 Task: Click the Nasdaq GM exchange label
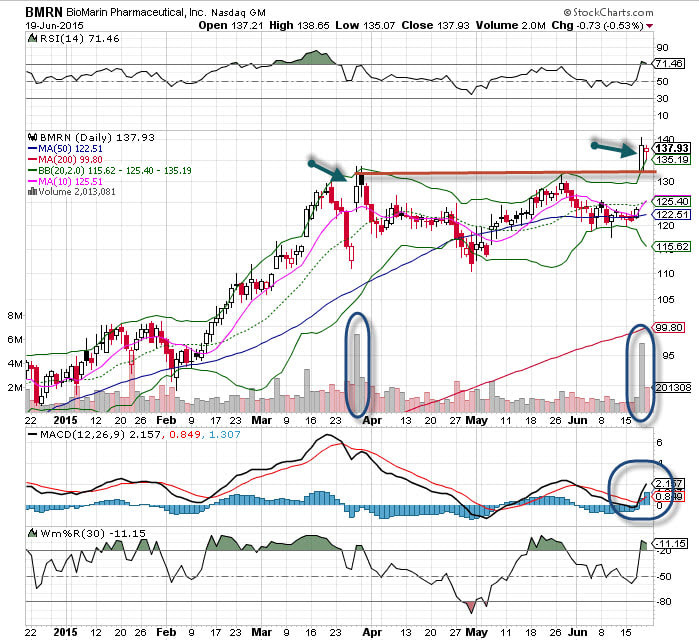[238, 13]
